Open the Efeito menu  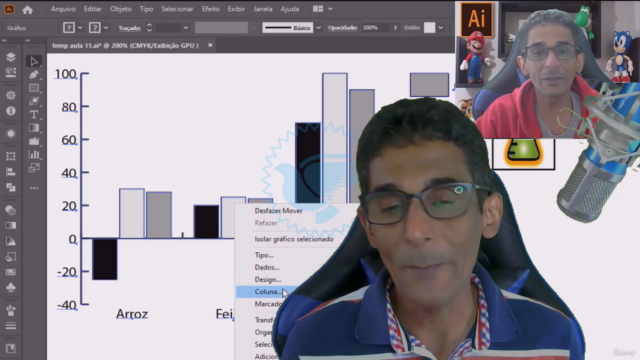(x=211, y=9)
